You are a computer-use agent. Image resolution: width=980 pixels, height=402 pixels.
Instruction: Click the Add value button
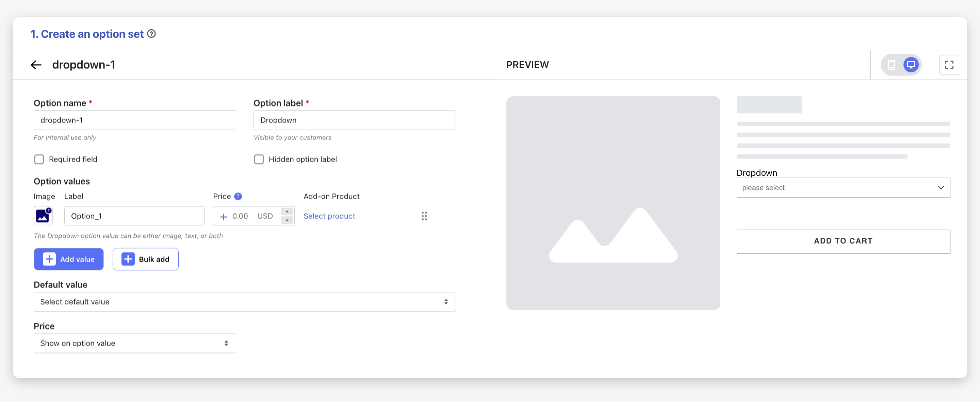69,259
